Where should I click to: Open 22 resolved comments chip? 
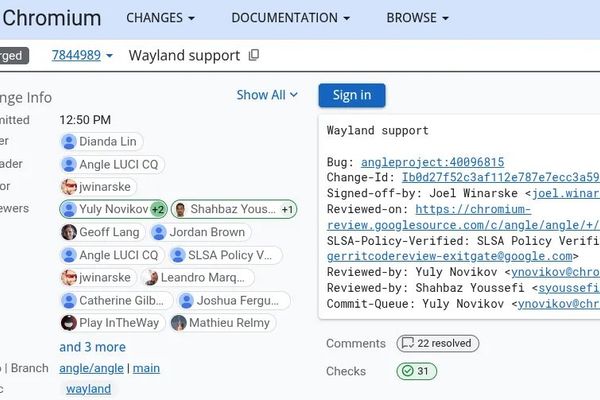pos(438,343)
